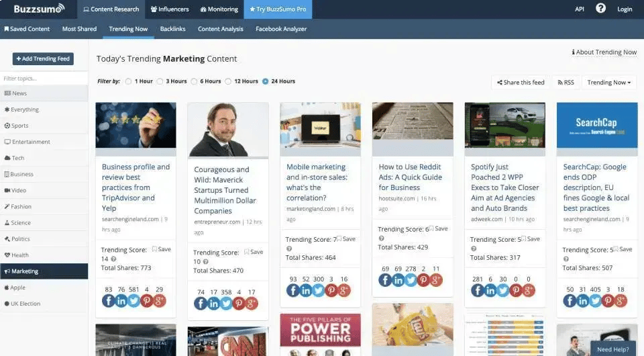Select the 24 Hours filter radio
The width and height of the screenshot is (644, 356).
266,81
